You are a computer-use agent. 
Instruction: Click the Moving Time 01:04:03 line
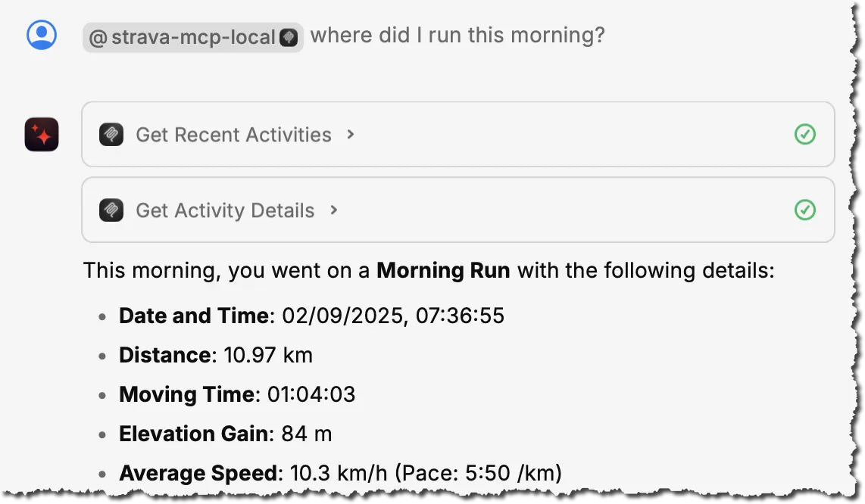237,394
